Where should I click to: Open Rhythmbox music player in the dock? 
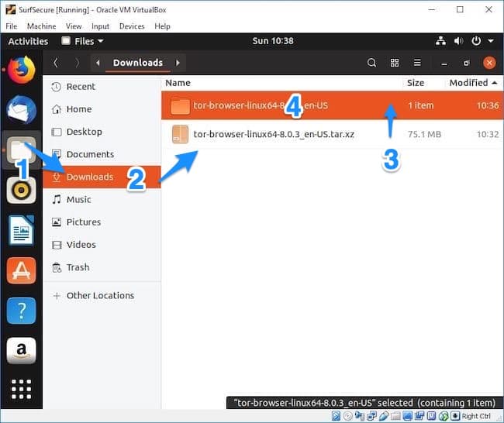click(21, 190)
